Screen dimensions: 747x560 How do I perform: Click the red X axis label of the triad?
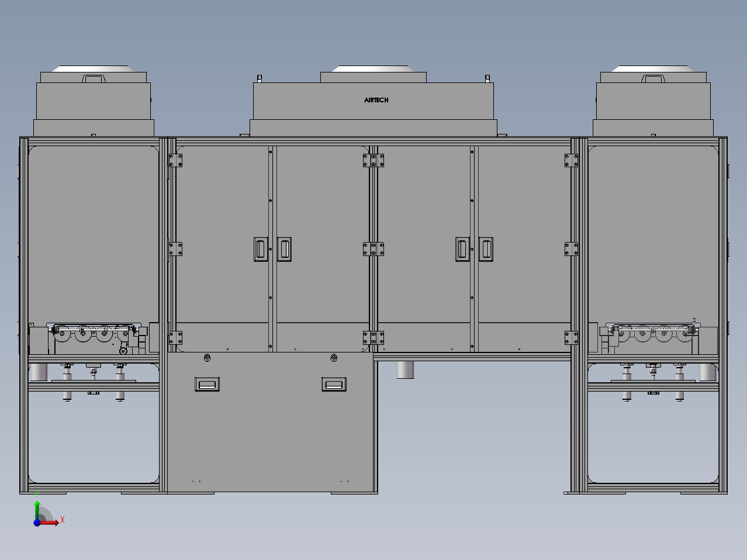63,520
